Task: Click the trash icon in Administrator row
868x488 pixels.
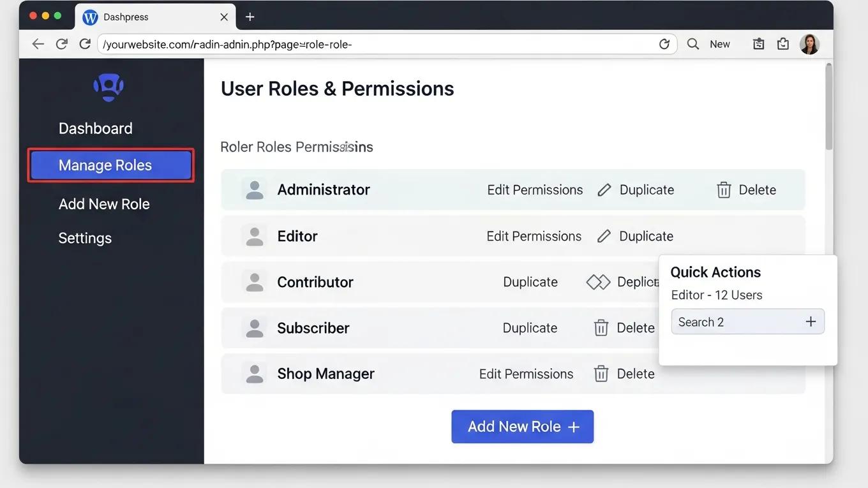Action: pos(724,190)
